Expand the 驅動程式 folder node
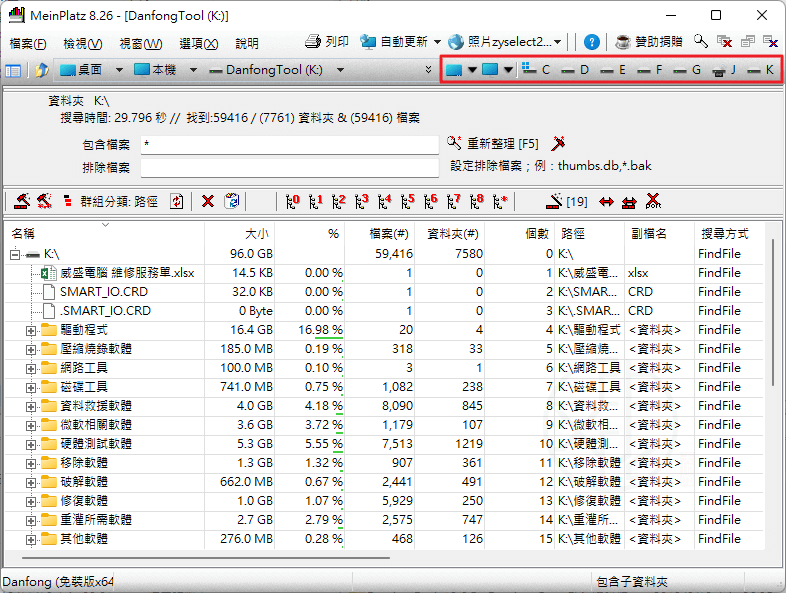The width and height of the screenshot is (786, 593). 31,330
